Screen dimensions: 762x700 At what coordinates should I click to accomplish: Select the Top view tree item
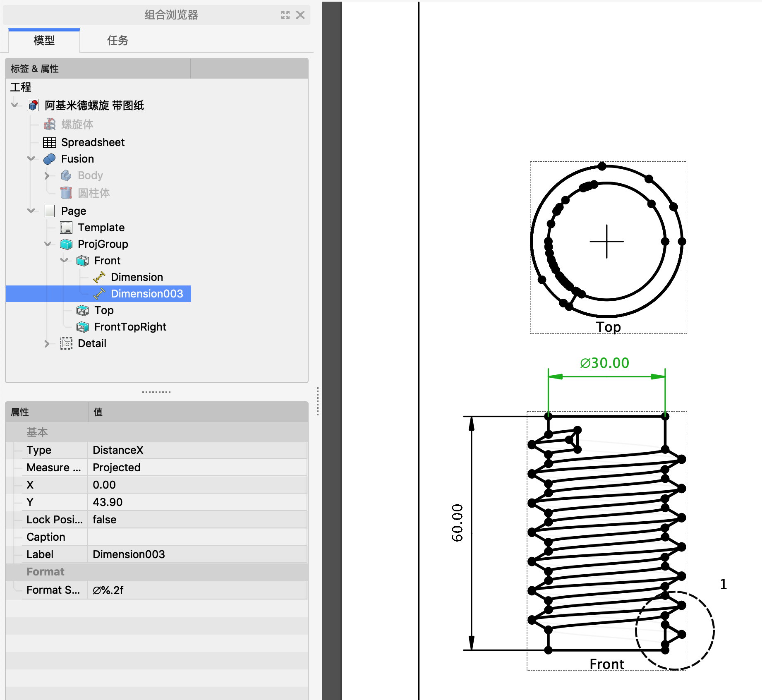click(104, 310)
